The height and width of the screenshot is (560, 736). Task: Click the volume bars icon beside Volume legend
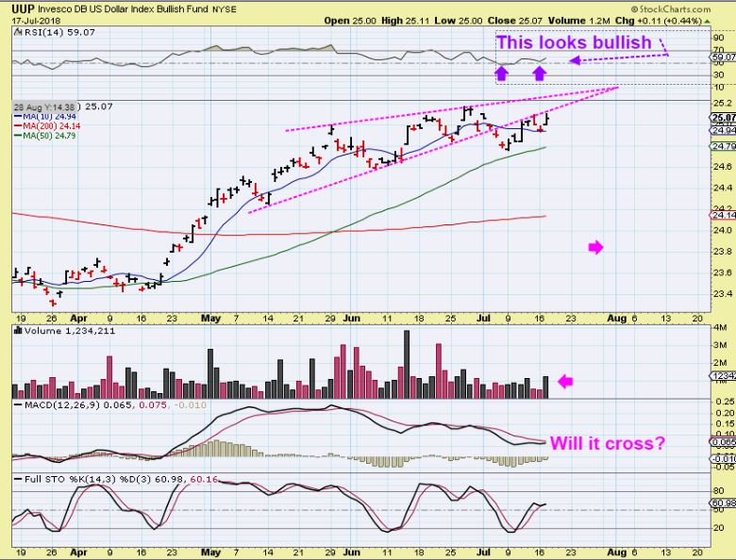18,331
